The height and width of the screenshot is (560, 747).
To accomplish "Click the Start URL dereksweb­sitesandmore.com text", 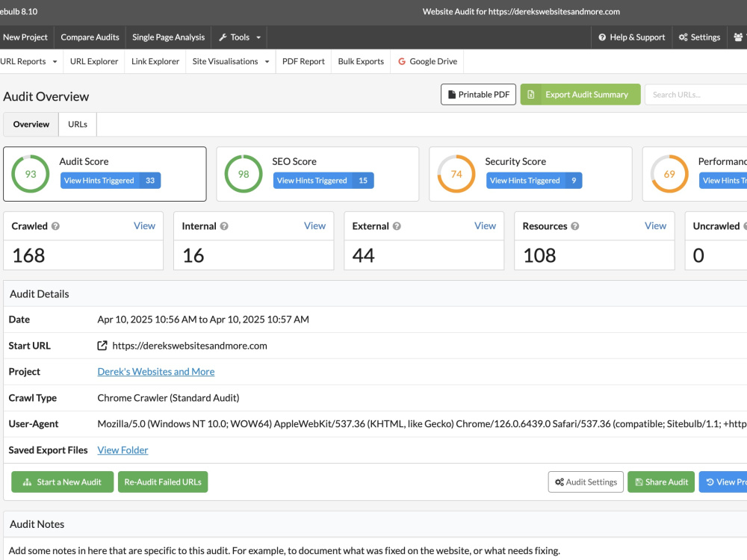I will pyautogui.click(x=190, y=346).
